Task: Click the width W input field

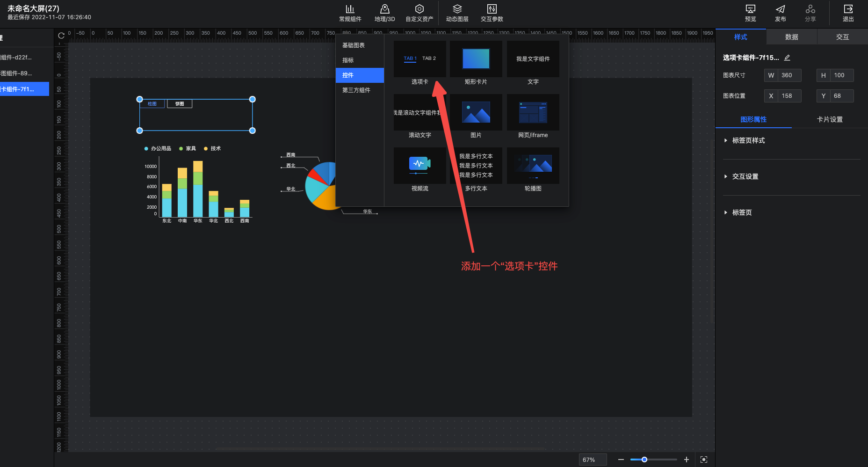Action: [789, 75]
